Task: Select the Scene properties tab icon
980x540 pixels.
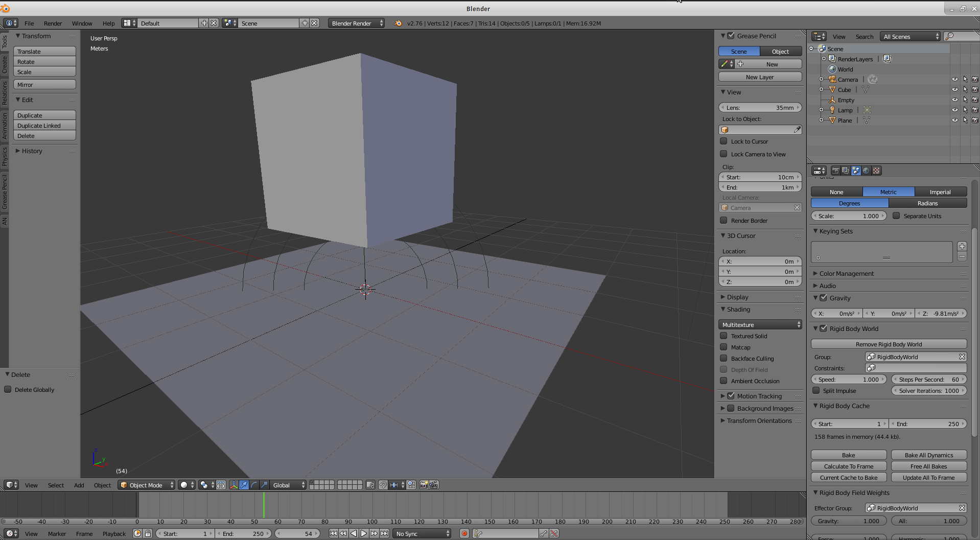Action: [x=856, y=171]
